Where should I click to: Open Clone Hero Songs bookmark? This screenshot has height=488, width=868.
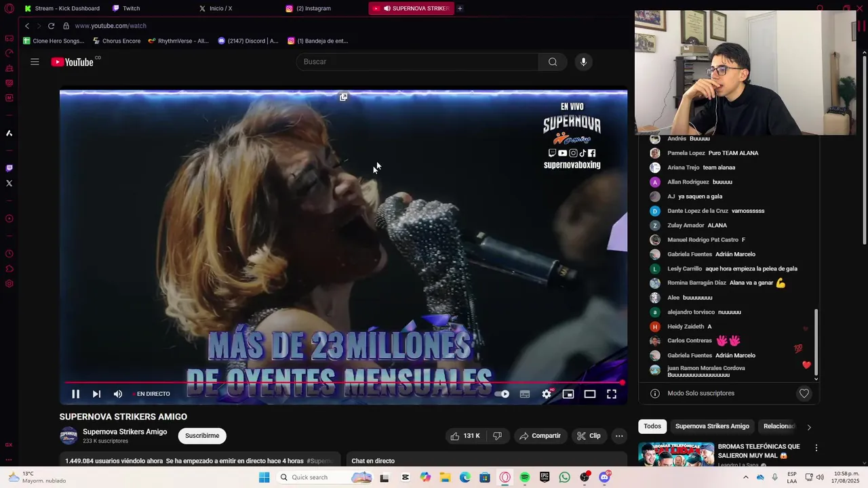54,41
